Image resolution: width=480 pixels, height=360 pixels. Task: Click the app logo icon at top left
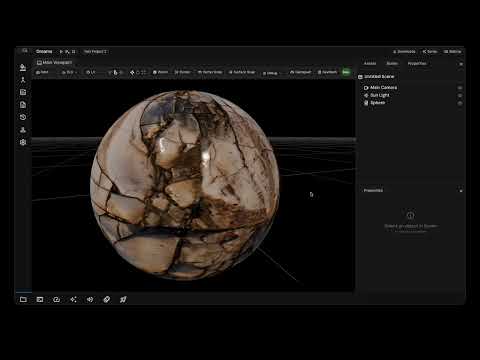tap(25, 51)
